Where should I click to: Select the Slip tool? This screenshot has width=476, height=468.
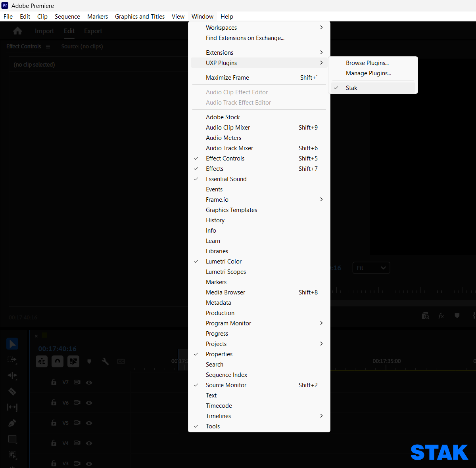12,407
